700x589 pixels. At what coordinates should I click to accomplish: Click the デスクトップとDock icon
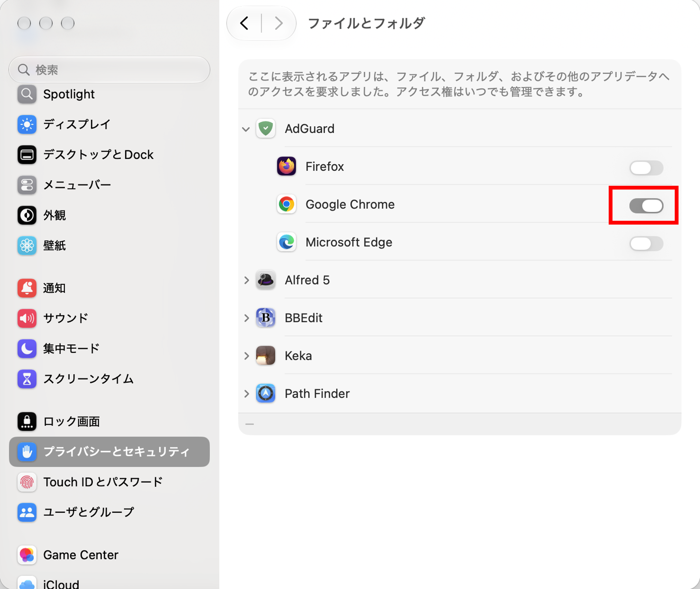click(x=27, y=155)
